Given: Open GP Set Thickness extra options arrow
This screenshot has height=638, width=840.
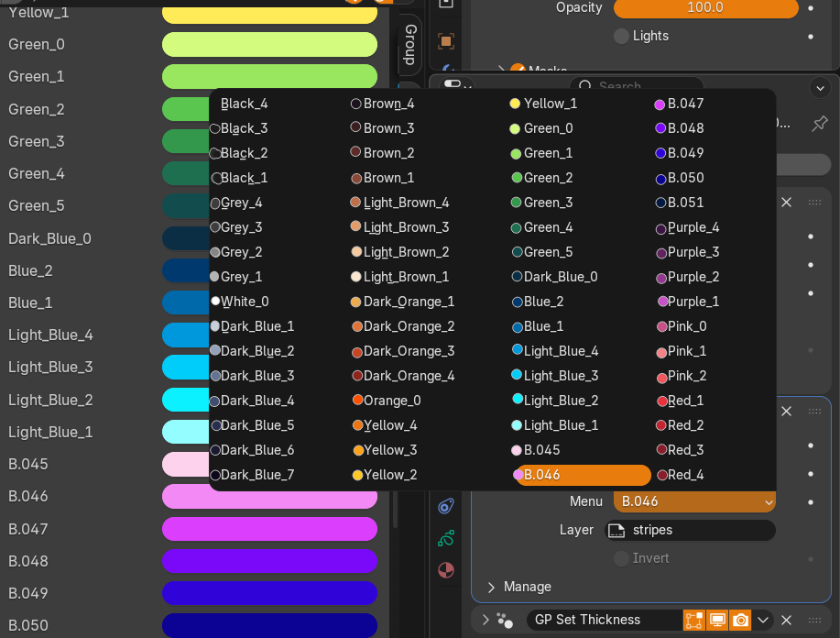Looking at the screenshot, I should tap(763, 621).
